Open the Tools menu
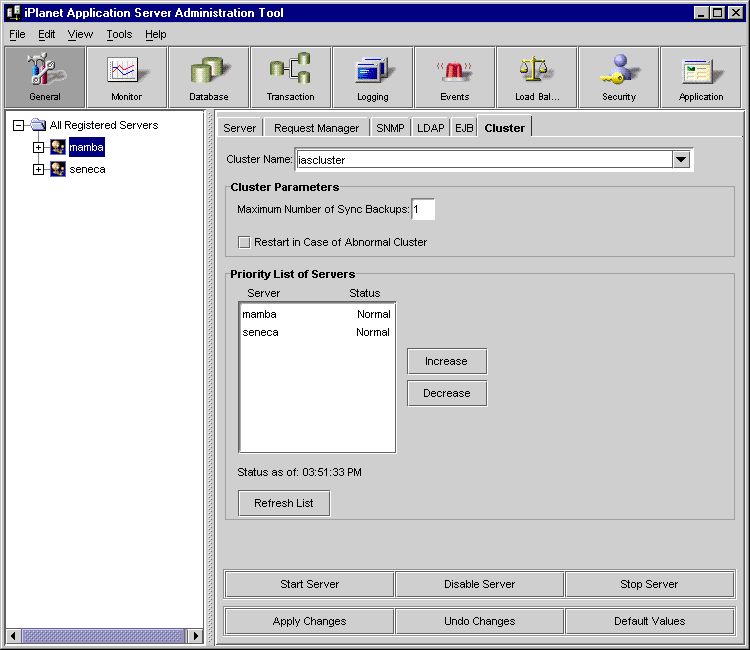750x650 pixels. [x=119, y=34]
